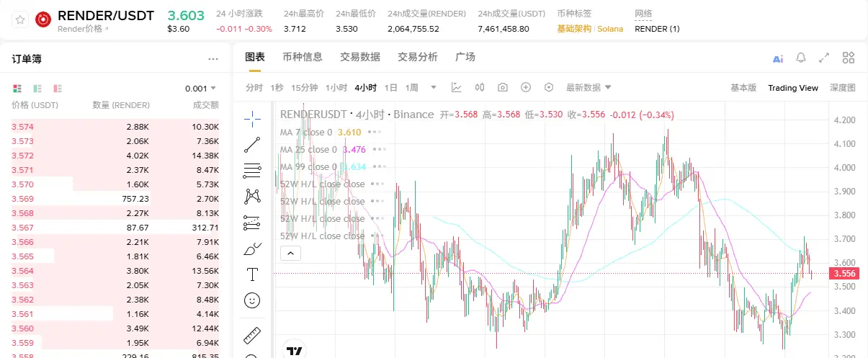Collapse the indicator legend chevron

pyautogui.click(x=290, y=253)
